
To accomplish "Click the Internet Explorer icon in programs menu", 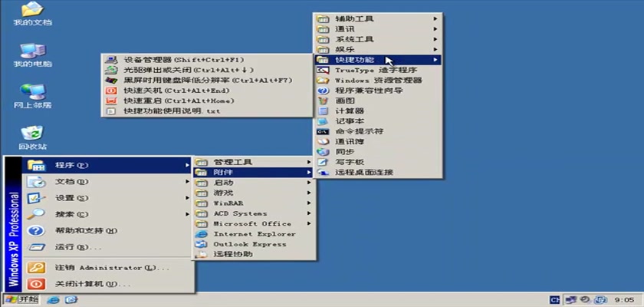I will [201, 234].
